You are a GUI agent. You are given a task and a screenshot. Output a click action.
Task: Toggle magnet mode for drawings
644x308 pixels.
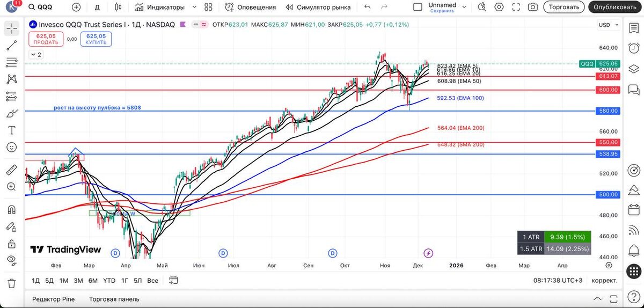tap(11, 210)
